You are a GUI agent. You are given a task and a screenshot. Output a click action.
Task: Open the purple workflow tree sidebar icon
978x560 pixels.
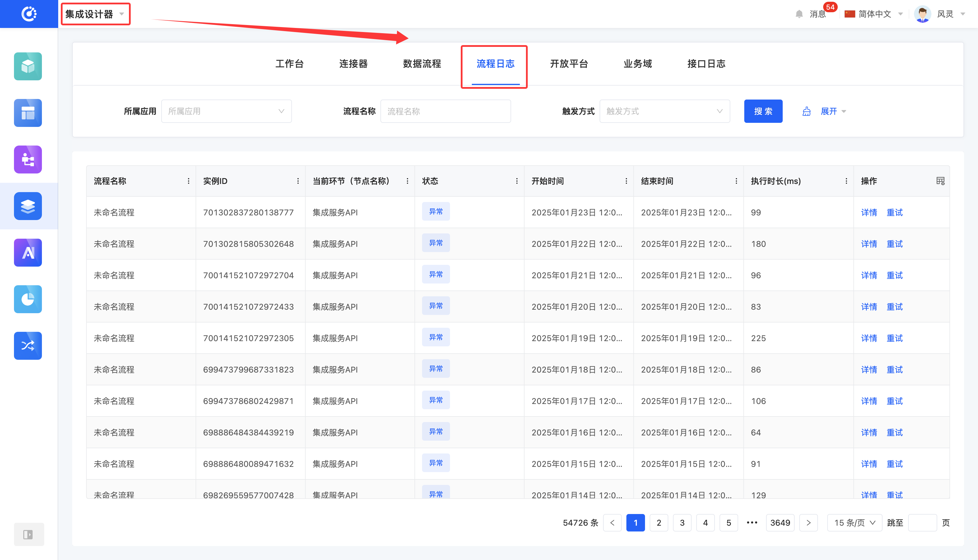click(x=28, y=159)
